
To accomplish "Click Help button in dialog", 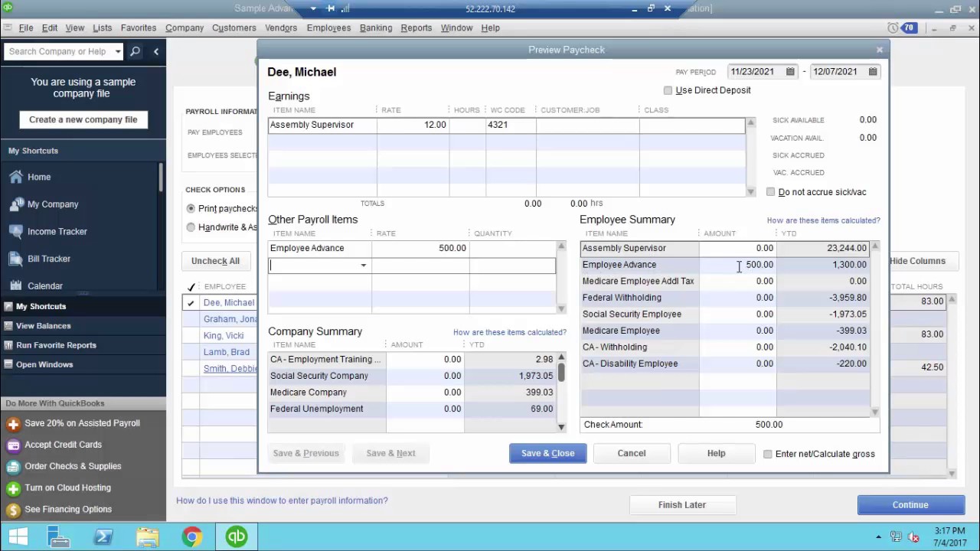I will pyautogui.click(x=716, y=453).
